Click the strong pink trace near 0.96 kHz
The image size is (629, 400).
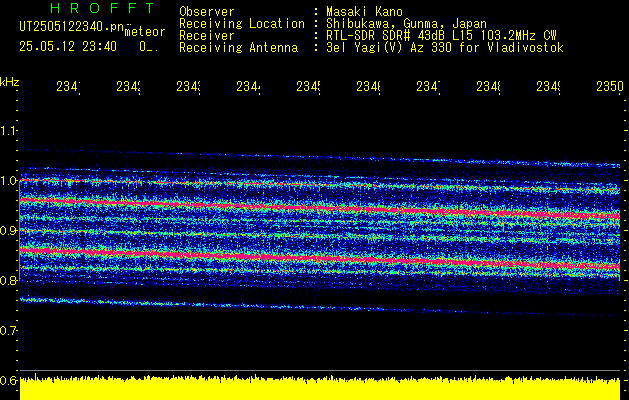(320, 207)
